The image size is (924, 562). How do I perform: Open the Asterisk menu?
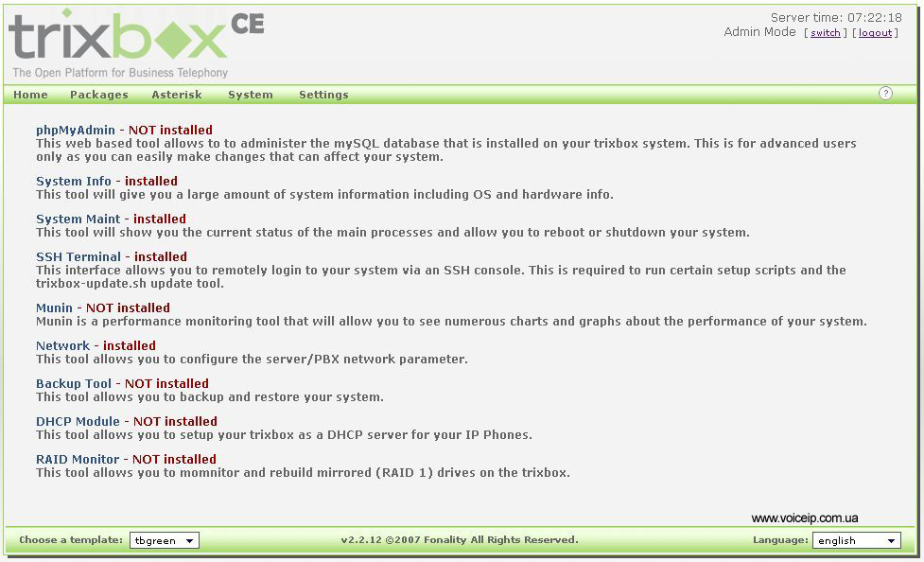click(x=177, y=95)
